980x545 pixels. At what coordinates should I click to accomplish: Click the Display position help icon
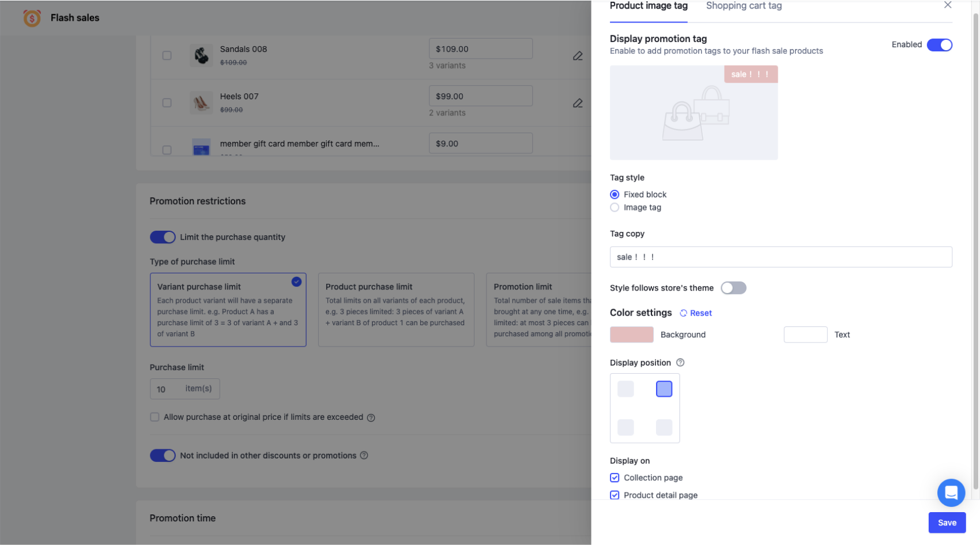click(x=680, y=363)
